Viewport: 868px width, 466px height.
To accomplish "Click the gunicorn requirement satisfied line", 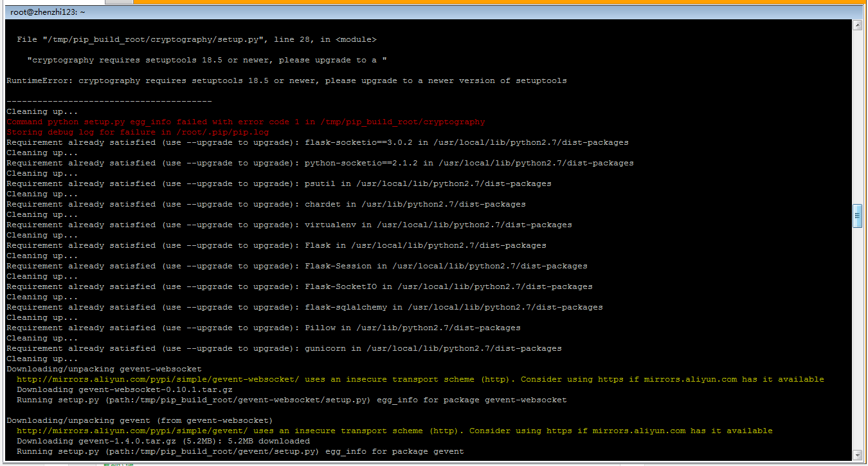I will [284, 349].
